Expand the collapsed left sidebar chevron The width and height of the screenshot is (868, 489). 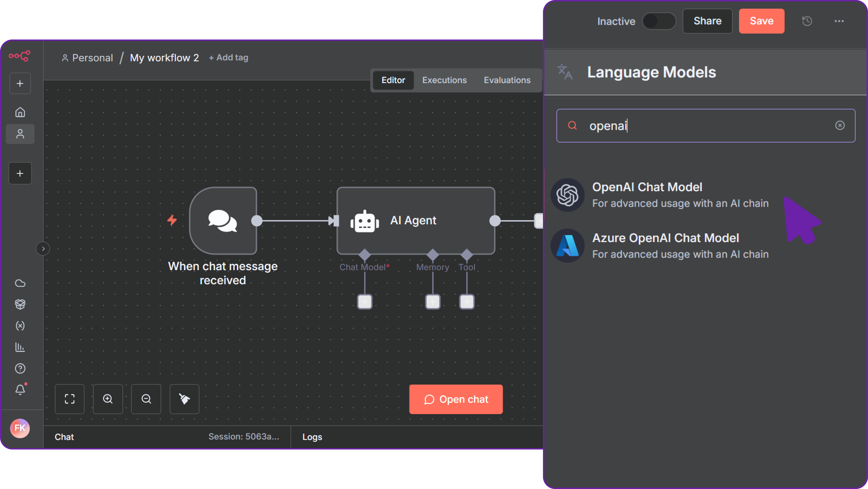pos(43,249)
